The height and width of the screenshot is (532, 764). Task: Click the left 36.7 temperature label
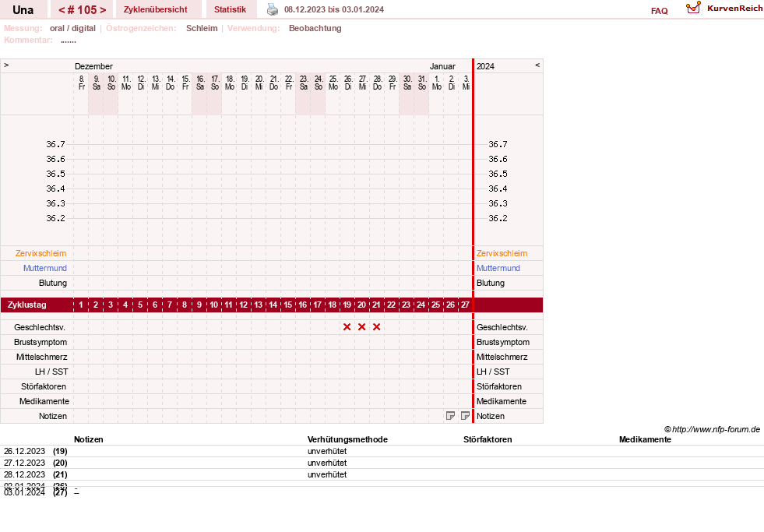click(x=55, y=144)
